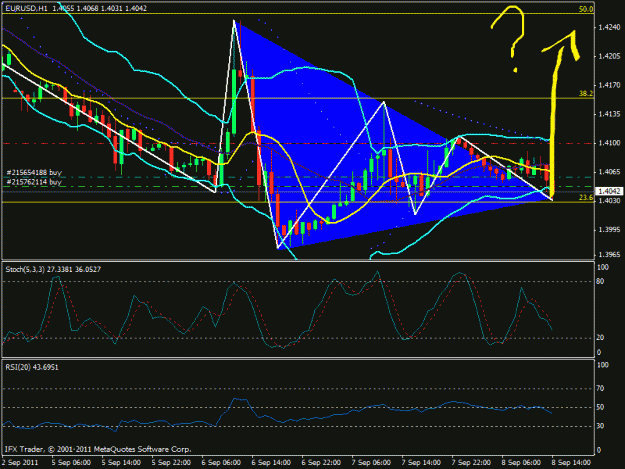Click the 1.4135 price scale value
The image size is (625, 469).
click(609, 114)
